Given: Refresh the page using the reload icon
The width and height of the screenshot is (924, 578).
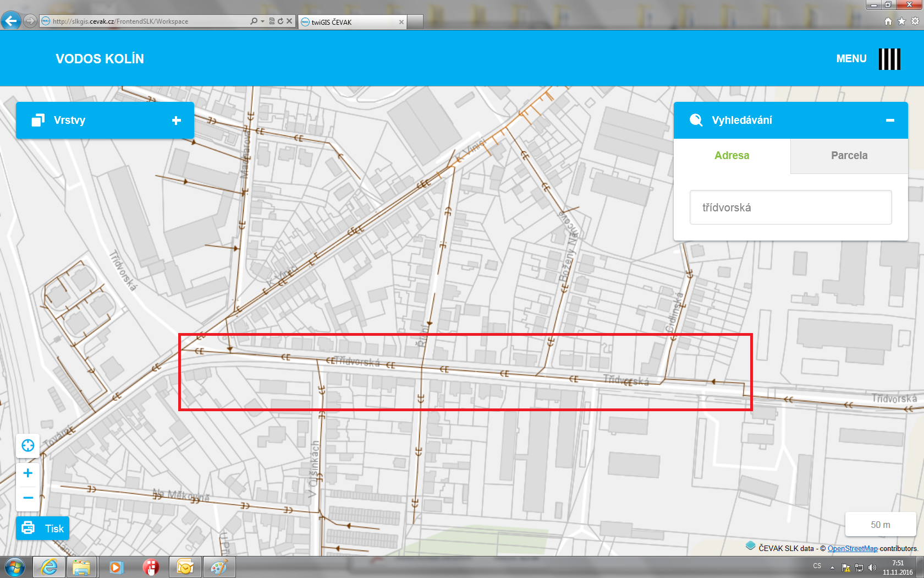Looking at the screenshot, I should [x=280, y=21].
